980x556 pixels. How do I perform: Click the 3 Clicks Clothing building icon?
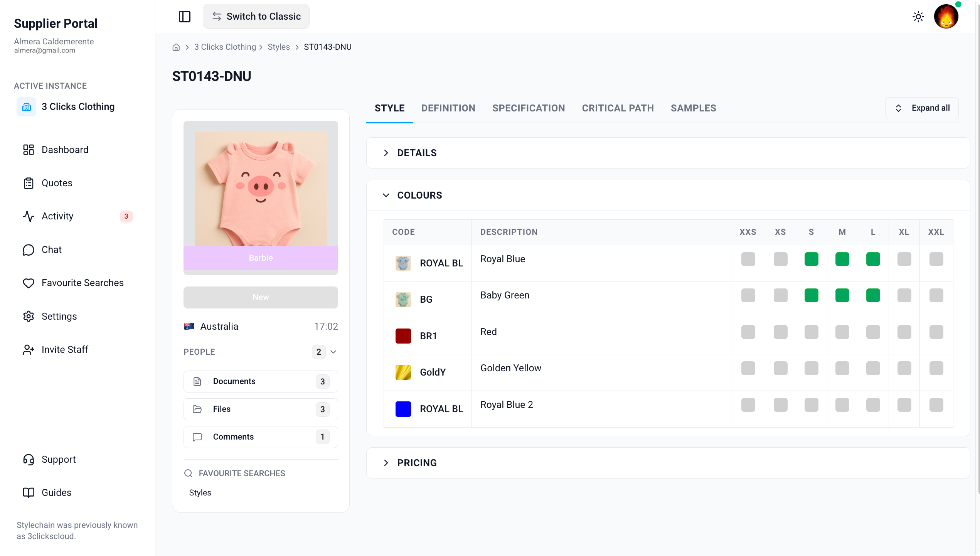click(26, 107)
